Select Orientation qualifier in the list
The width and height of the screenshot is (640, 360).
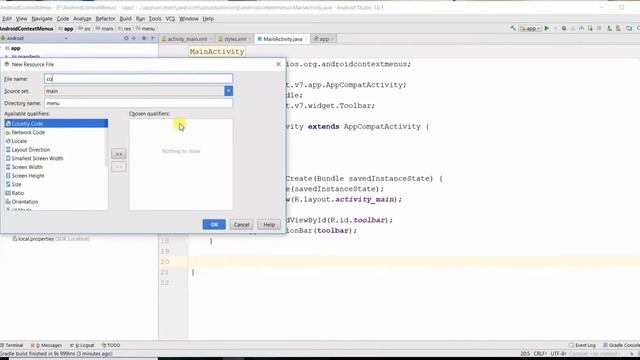click(x=56, y=202)
